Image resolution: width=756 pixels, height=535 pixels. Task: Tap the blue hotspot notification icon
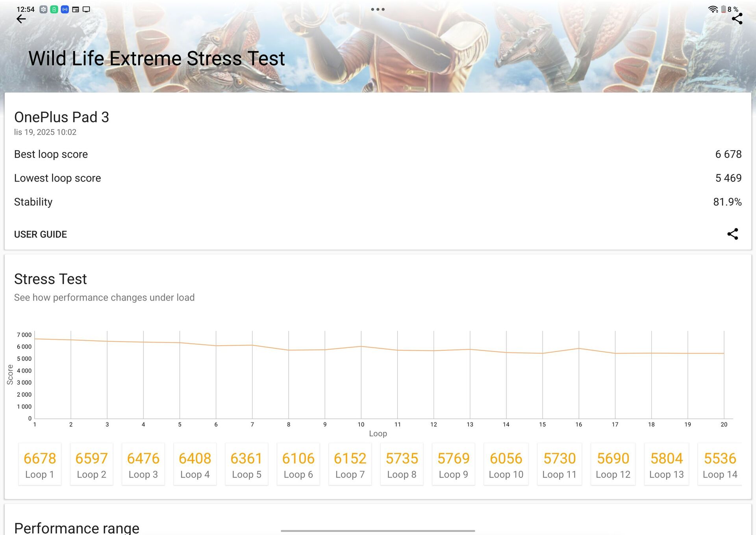(x=65, y=9)
